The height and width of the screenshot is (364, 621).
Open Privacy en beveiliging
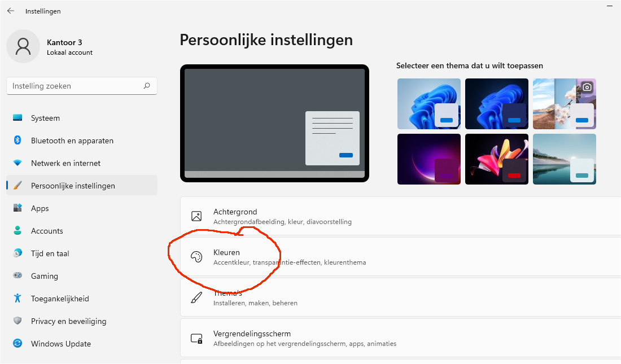pyautogui.click(x=82, y=321)
